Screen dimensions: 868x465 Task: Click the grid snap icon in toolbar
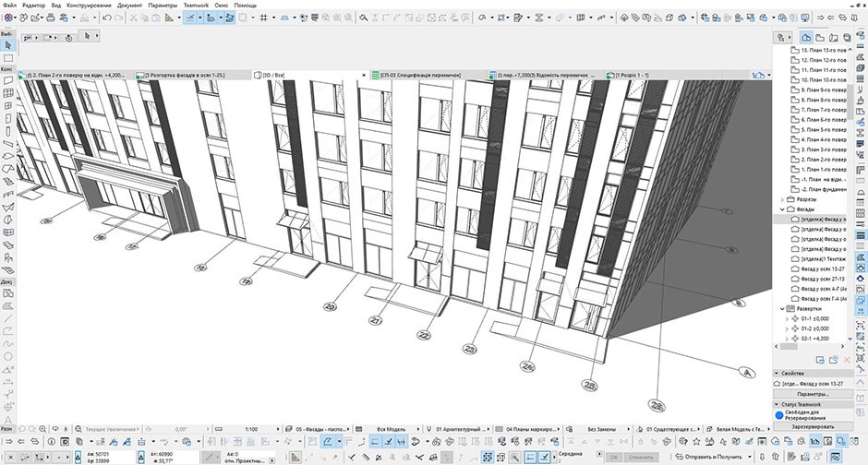coord(263,18)
